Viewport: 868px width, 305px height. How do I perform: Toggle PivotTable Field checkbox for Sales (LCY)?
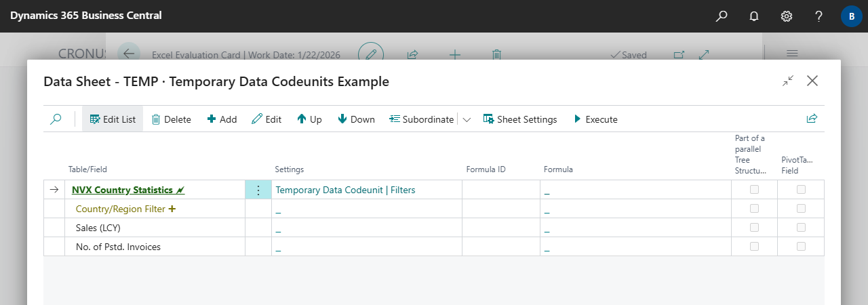[x=802, y=228]
